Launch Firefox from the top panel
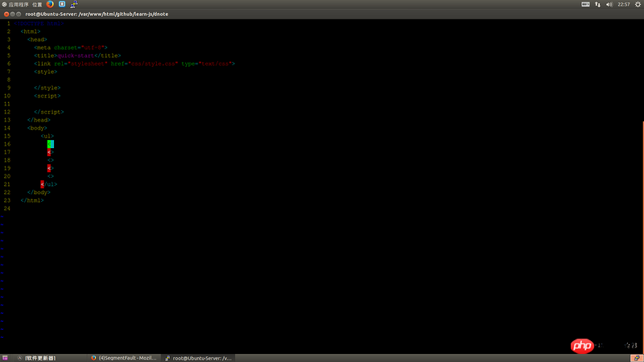The image size is (644, 362). click(x=50, y=4)
